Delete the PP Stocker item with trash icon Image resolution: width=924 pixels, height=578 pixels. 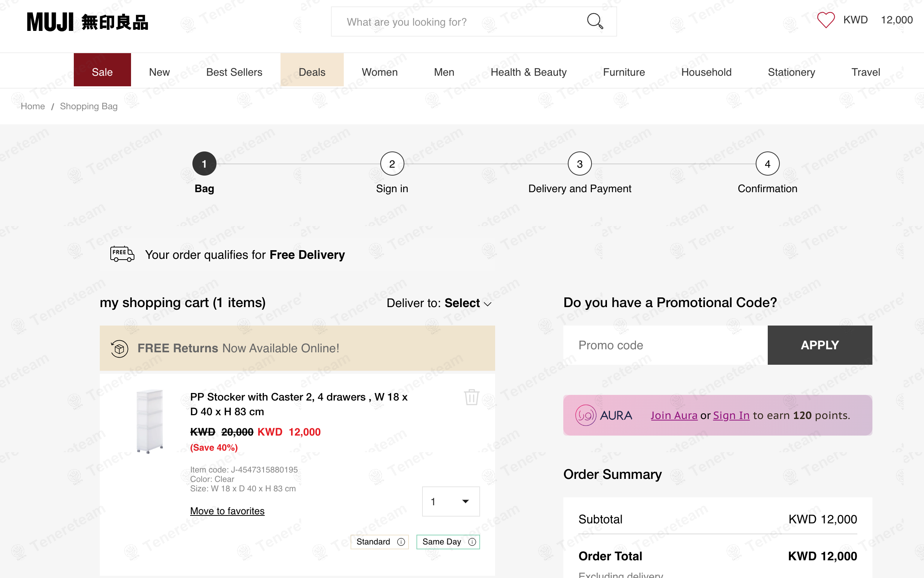(471, 397)
